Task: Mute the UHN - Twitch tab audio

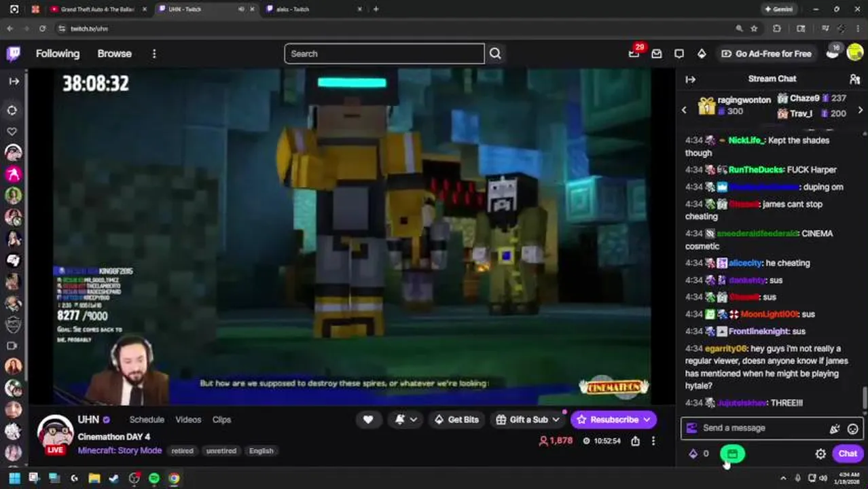Action: (x=241, y=10)
